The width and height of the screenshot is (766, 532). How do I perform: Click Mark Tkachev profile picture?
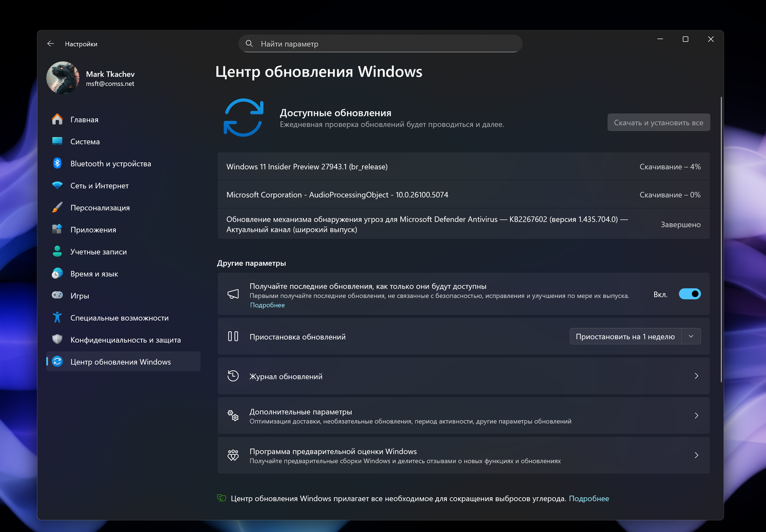tap(62, 78)
